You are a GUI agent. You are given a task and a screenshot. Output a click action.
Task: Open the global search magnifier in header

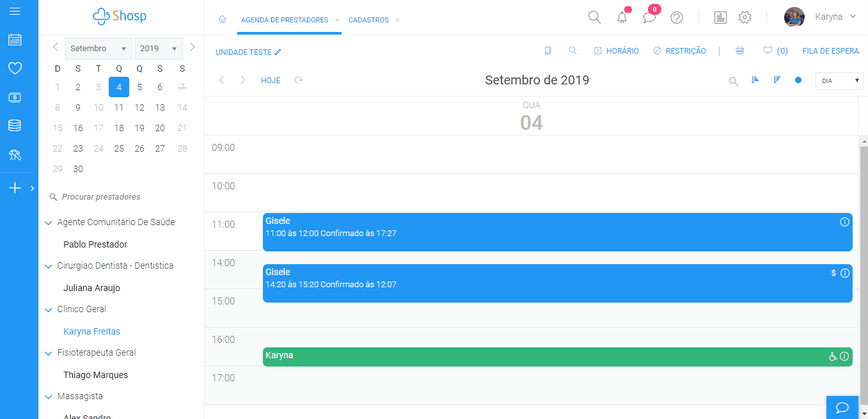[x=594, y=17]
